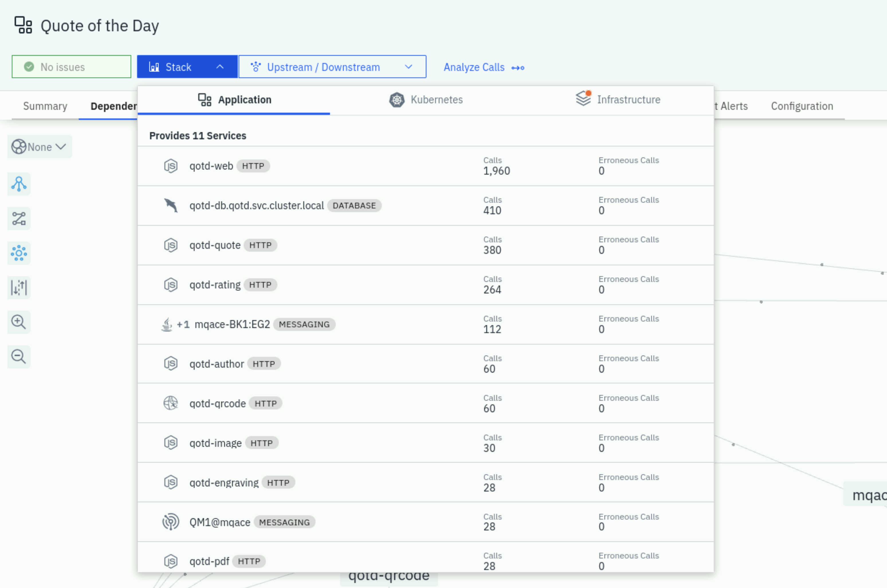Click the Node.js icon beside qotd-rating
This screenshot has width=887, height=588.
coord(170,285)
